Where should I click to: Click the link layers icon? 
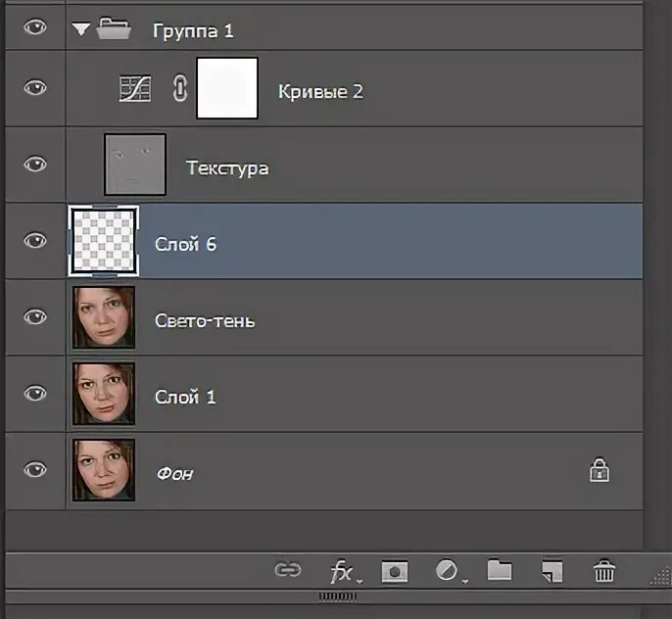tap(288, 571)
